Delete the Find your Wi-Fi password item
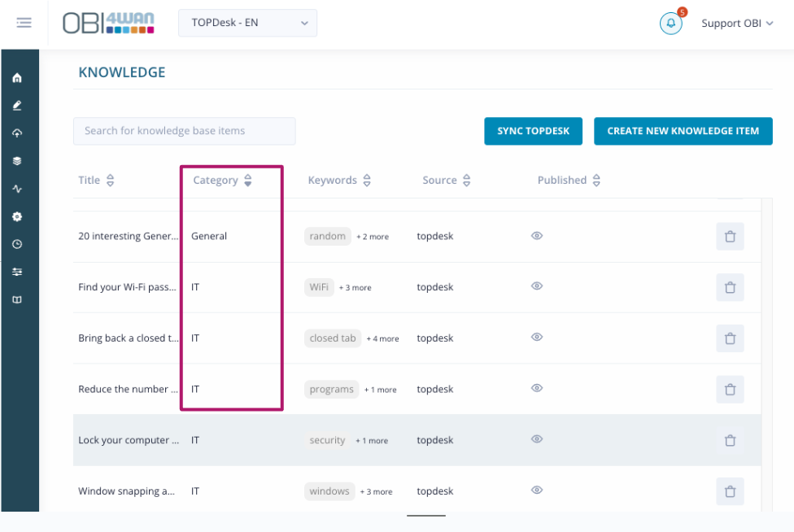The width and height of the screenshot is (794, 532). click(x=730, y=287)
